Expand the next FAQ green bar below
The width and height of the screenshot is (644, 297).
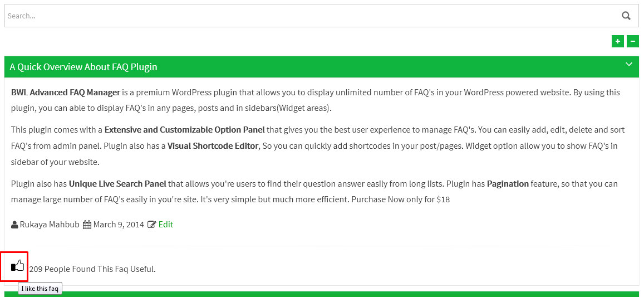click(322, 294)
